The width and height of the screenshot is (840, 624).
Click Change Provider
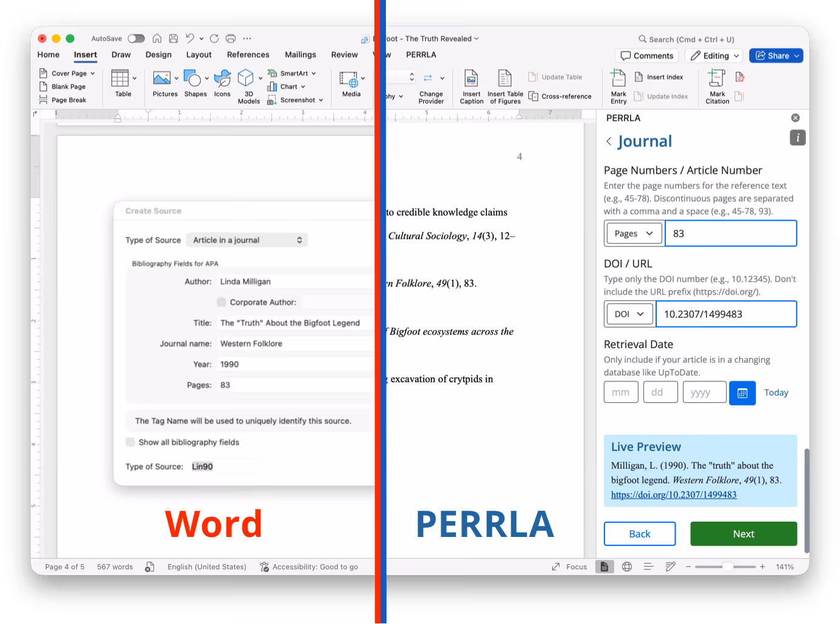(x=431, y=87)
